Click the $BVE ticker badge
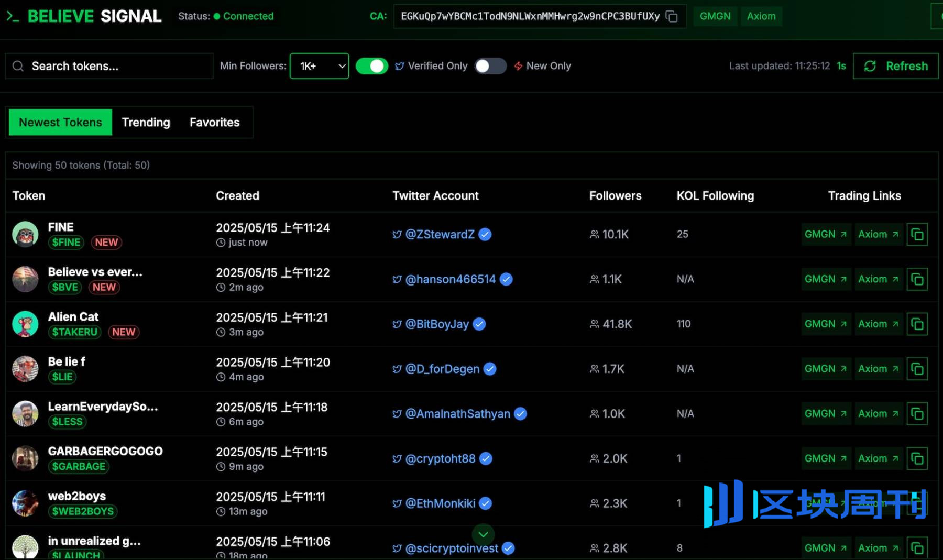Viewport: 943px width, 560px height. [x=65, y=287]
